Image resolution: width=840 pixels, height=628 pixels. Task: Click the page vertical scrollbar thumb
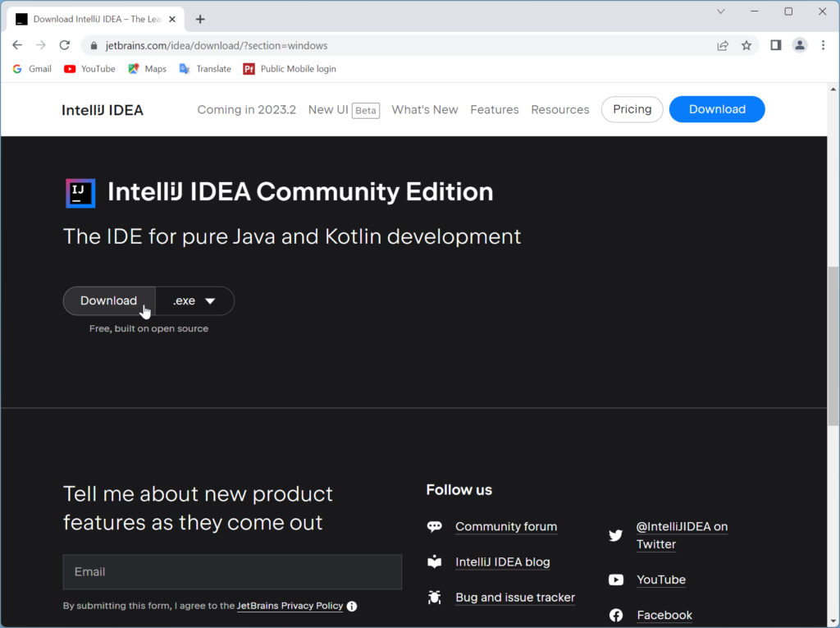tap(833, 346)
